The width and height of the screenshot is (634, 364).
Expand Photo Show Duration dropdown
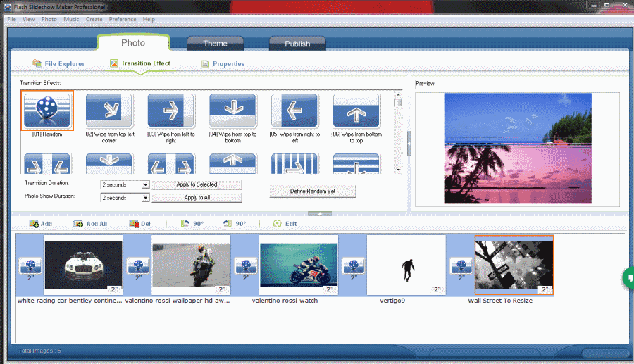pyautogui.click(x=145, y=198)
